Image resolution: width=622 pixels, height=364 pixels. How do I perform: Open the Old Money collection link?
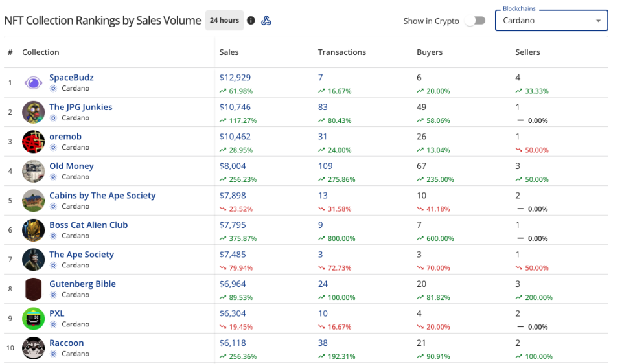pos(71,166)
